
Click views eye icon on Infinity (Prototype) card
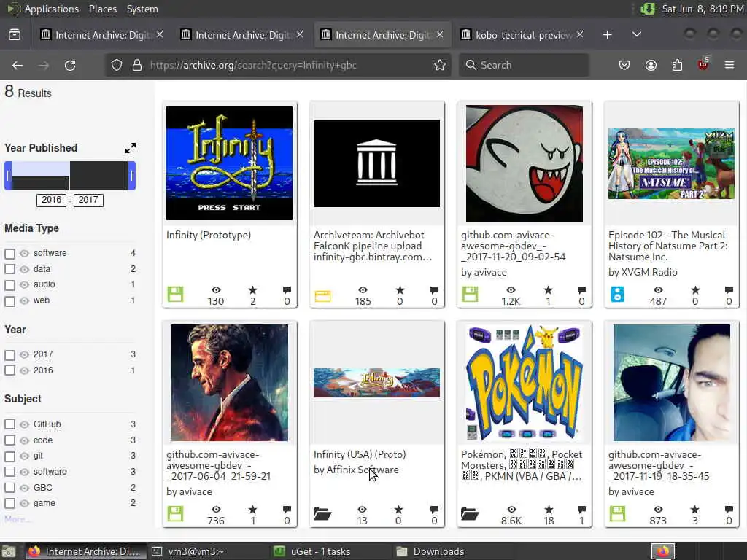216,290
